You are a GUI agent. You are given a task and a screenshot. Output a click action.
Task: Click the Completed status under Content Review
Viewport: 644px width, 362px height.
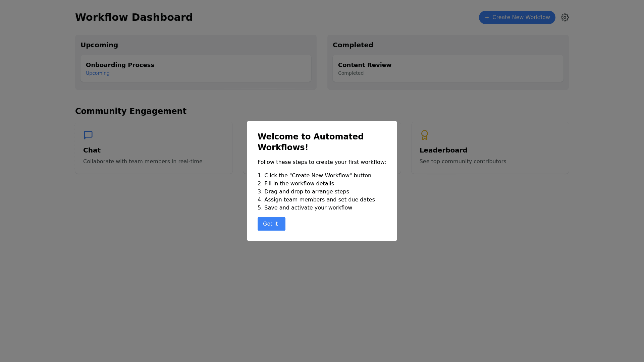[351, 73]
